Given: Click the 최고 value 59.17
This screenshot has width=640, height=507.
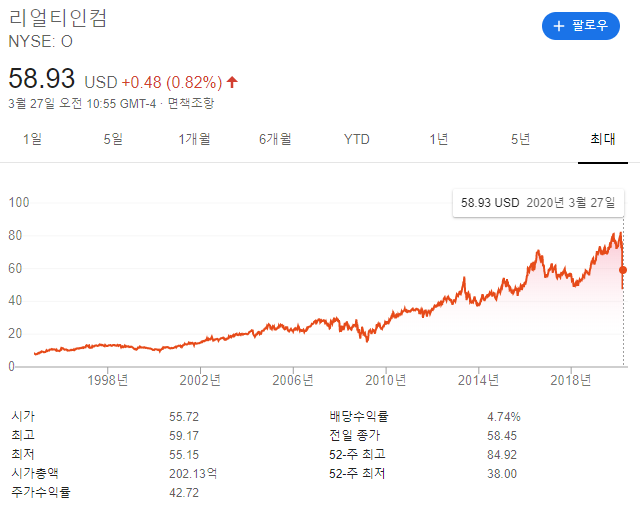Looking at the screenshot, I should point(184,436).
